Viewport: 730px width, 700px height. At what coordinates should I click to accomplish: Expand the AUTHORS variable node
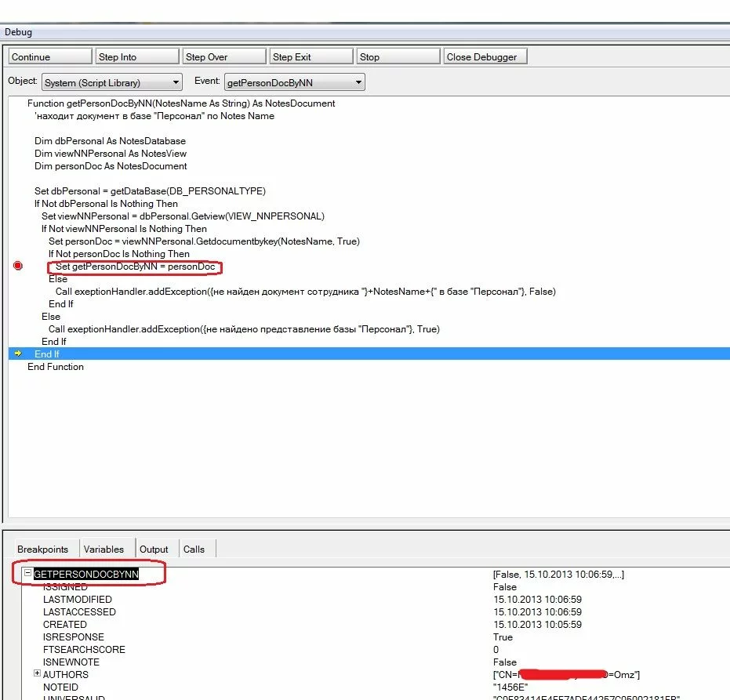(37, 674)
